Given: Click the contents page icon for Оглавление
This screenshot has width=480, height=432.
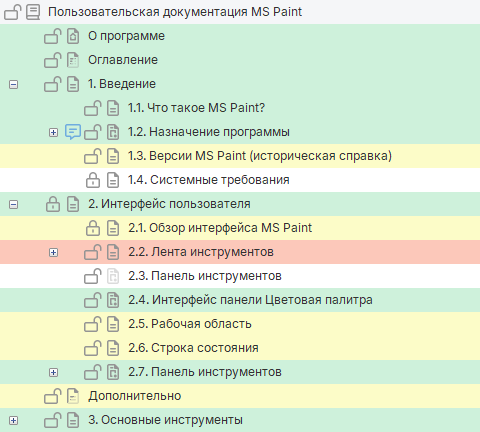Looking at the screenshot, I should coord(73,60).
